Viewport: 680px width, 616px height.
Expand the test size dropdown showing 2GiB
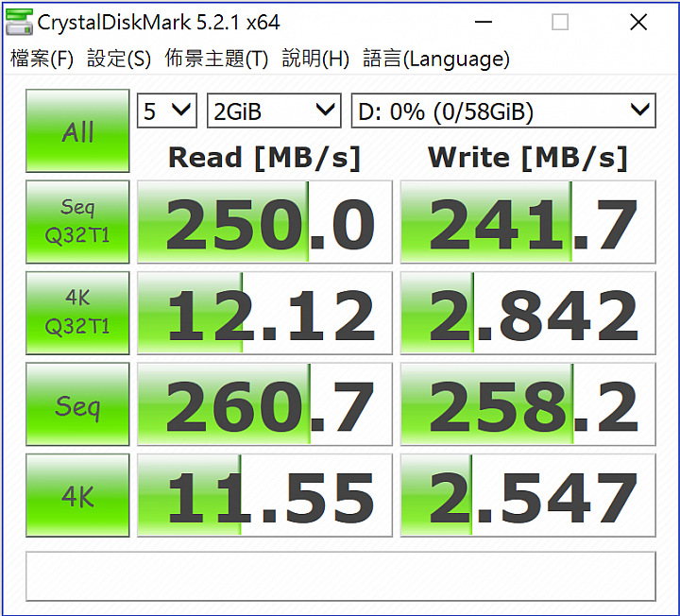point(274,111)
